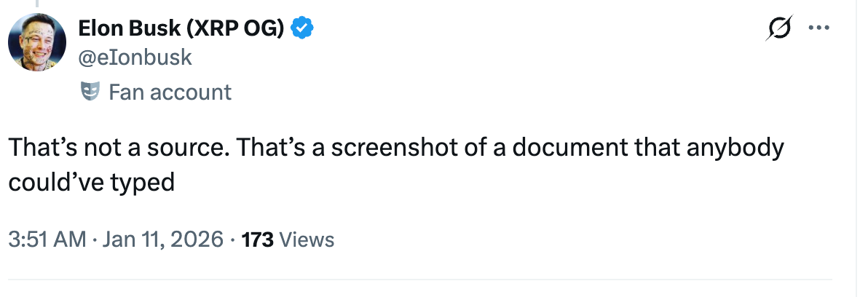Click the Jan 11, 2026 date
This screenshot has width=868, height=297.
click(162, 239)
